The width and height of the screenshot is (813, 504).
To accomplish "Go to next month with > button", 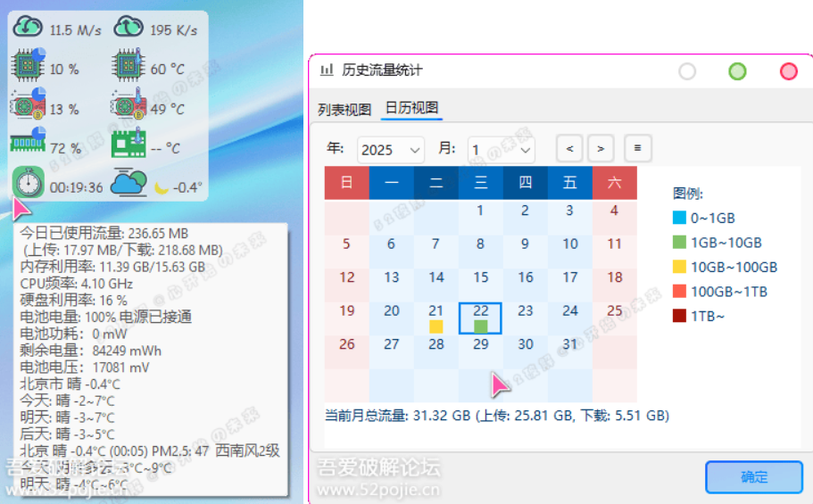I will click(x=601, y=148).
